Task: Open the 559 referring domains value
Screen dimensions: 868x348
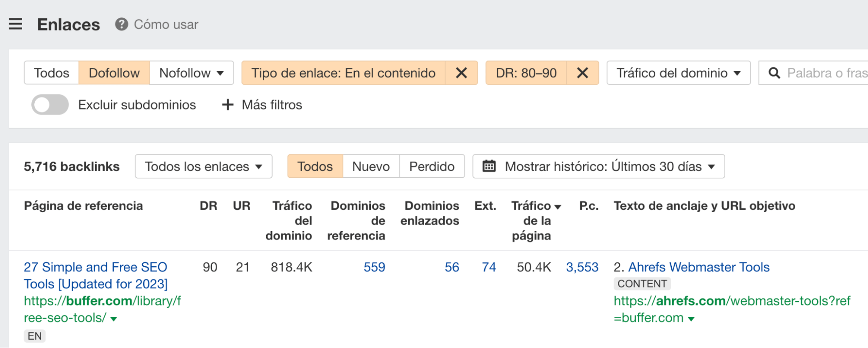Action: 374,267
